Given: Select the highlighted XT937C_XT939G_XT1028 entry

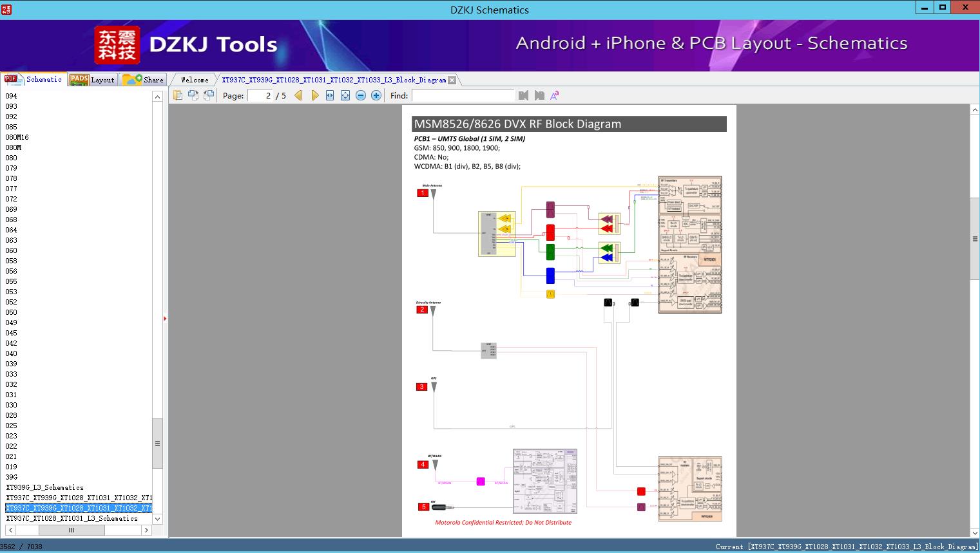Looking at the screenshot, I should (x=79, y=508).
